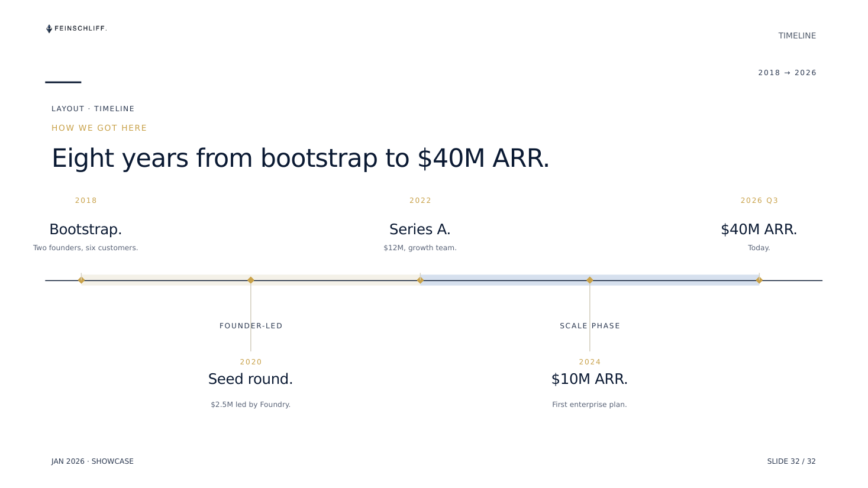Select the 2018 → 2026 range text
The width and height of the screenshot is (868, 488).
click(x=788, y=73)
